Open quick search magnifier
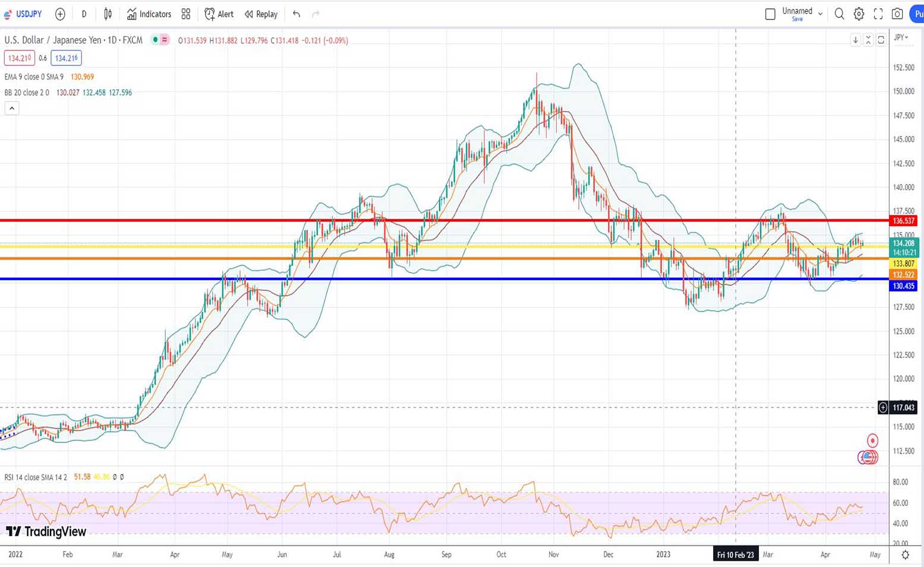Viewport: 924px width, 567px height. click(839, 14)
